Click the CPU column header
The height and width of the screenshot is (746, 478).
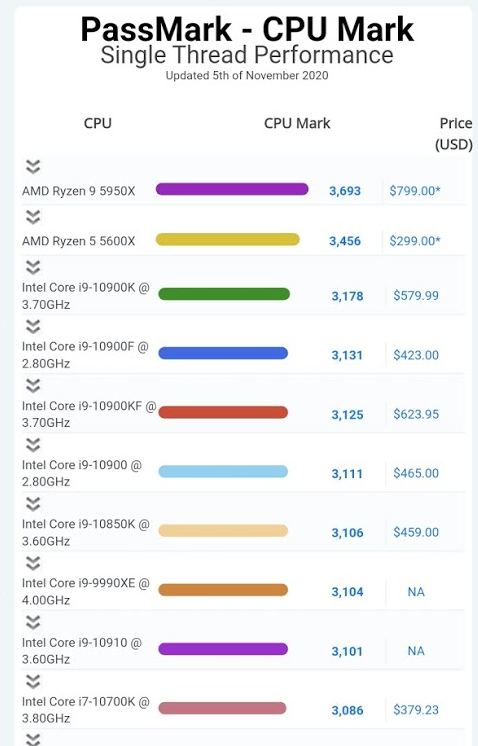click(x=98, y=123)
